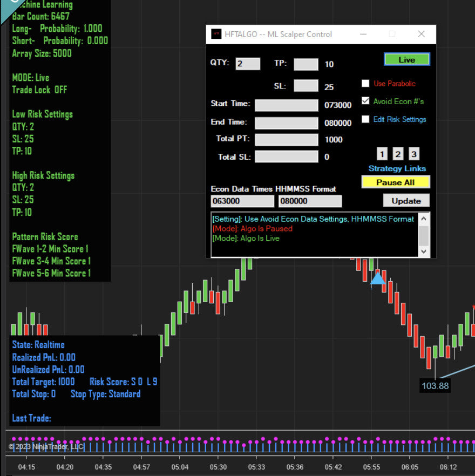Image resolution: width=475 pixels, height=476 pixels.
Task: Click the 'UnRealized PnL: 0.00' text
Action: [48, 370]
